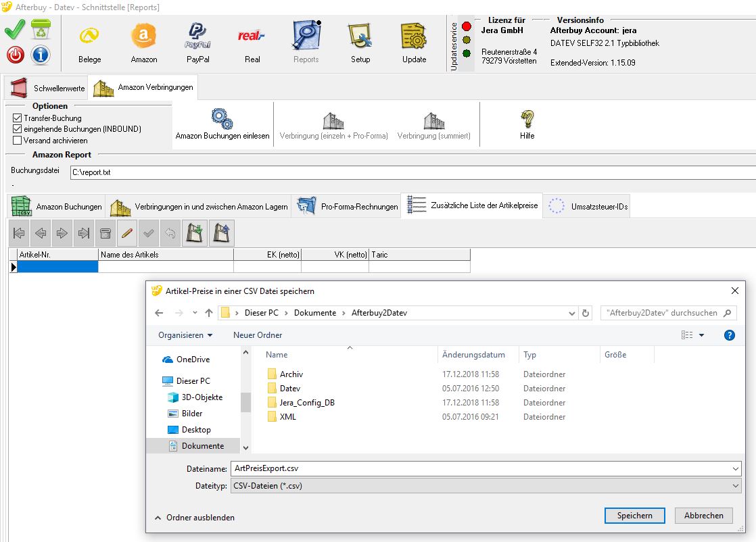Click the refresh icon in save dialog
Viewport: 756px width, 542px height.
(x=586, y=313)
